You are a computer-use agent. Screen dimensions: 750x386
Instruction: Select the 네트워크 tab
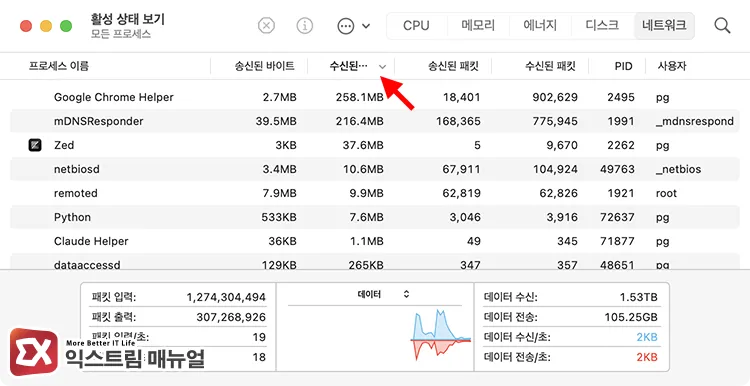point(664,25)
